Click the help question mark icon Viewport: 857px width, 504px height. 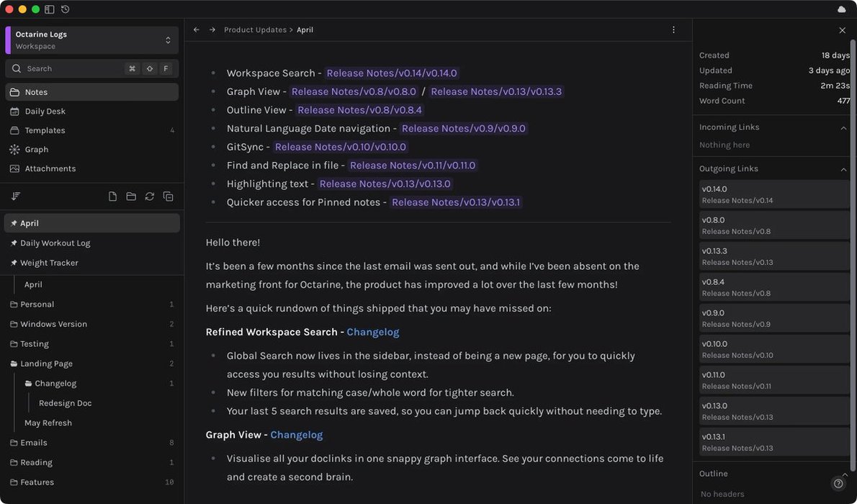point(838,484)
